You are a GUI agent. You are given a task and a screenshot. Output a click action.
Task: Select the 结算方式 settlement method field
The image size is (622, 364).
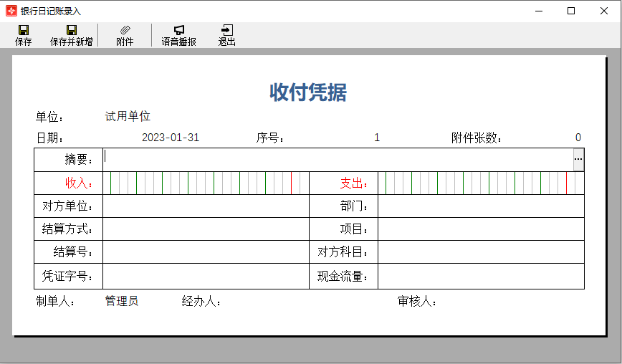[x=206, y=229]
